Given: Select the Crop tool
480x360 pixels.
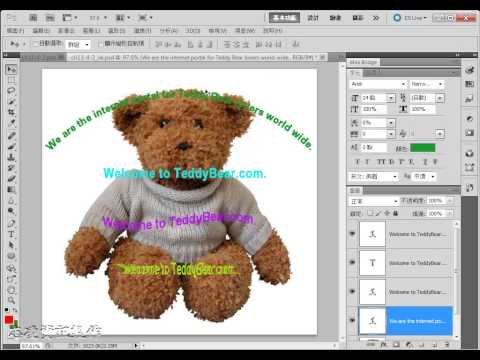Looking at the screenshot, I should (x=11, y=112).
